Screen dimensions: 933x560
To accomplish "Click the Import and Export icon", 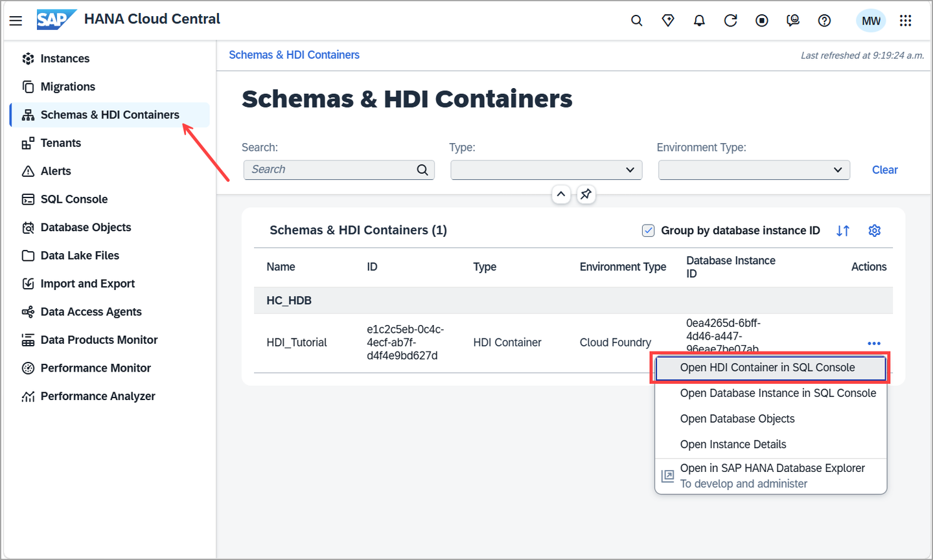I will [x=28, y=284].
